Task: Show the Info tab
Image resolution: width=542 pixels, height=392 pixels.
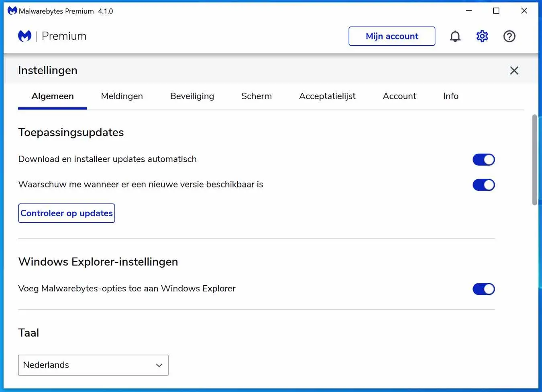Action: coord(451,96)
